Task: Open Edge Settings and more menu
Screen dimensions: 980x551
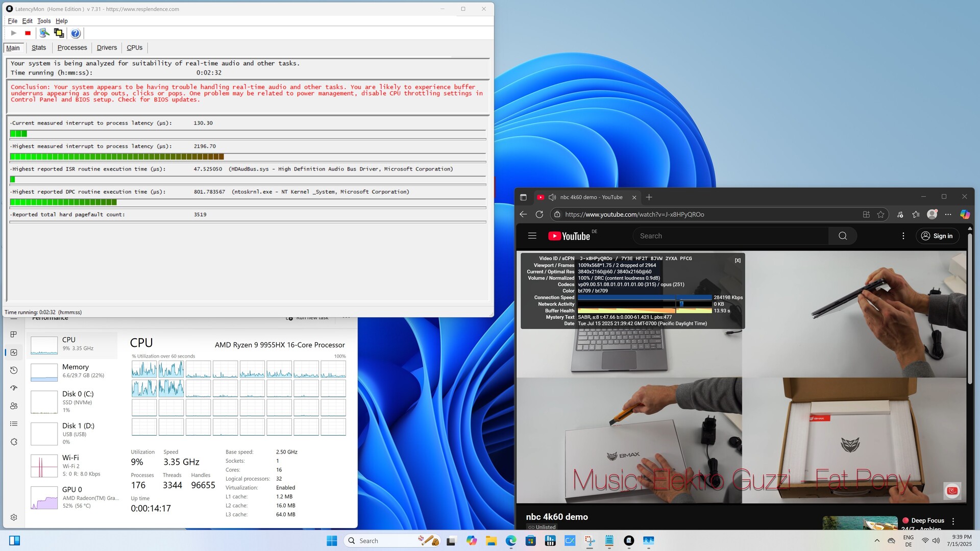Action: coord(948,214)
